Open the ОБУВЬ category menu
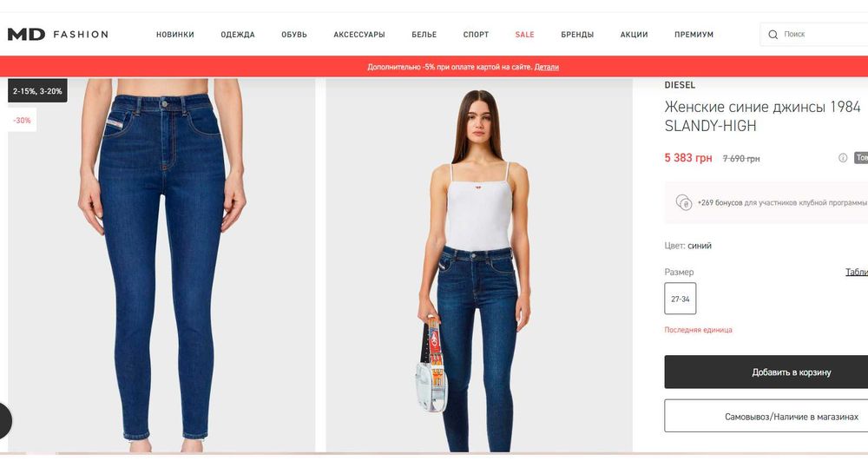Image resolution: width=868 pixels, height=474 pixels. (x=294, y=35)
